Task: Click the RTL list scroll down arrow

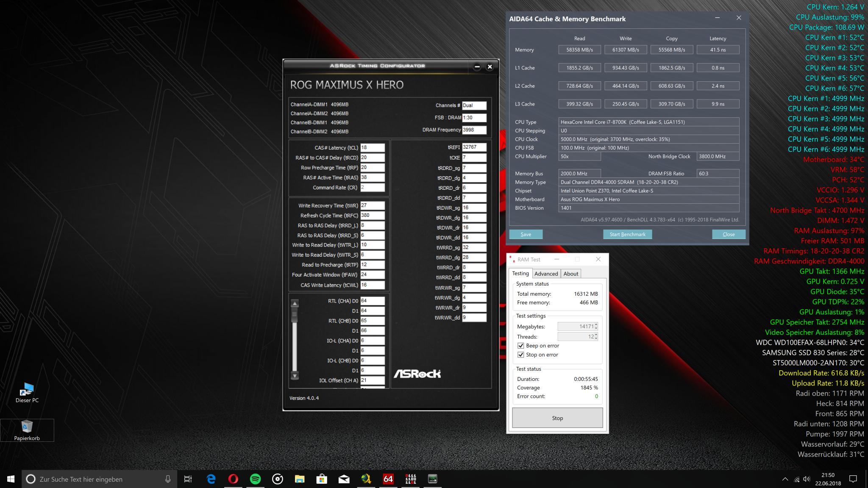Action: tap(295, 375)
